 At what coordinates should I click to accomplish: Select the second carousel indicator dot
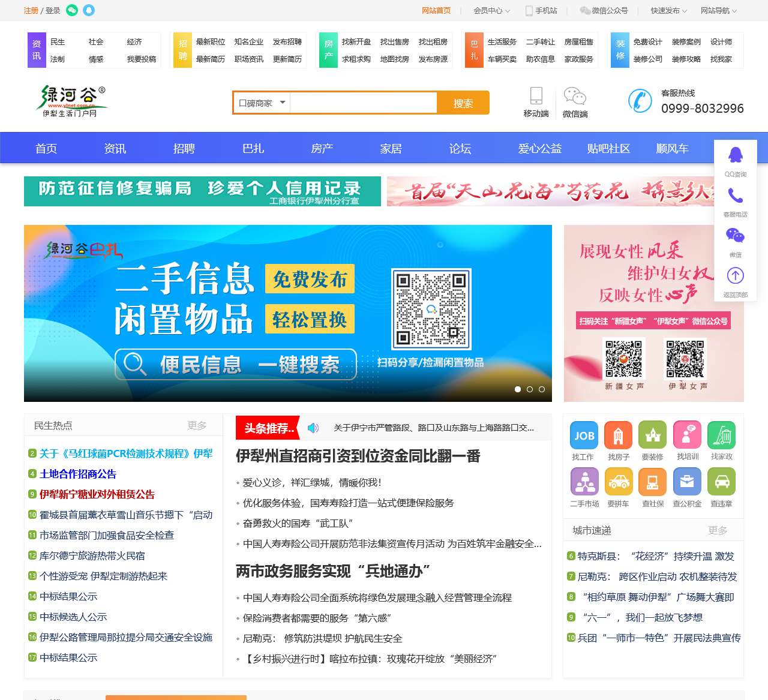click(530, 389)
